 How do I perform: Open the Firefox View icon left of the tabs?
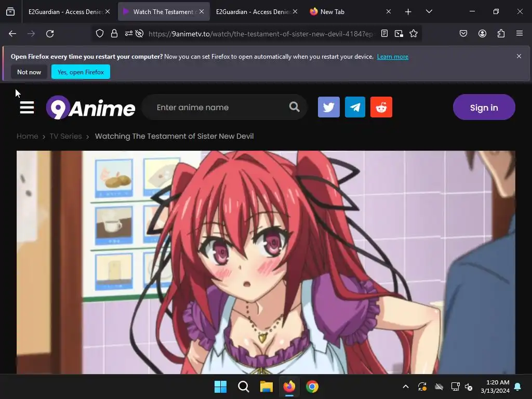click(10, 11)
